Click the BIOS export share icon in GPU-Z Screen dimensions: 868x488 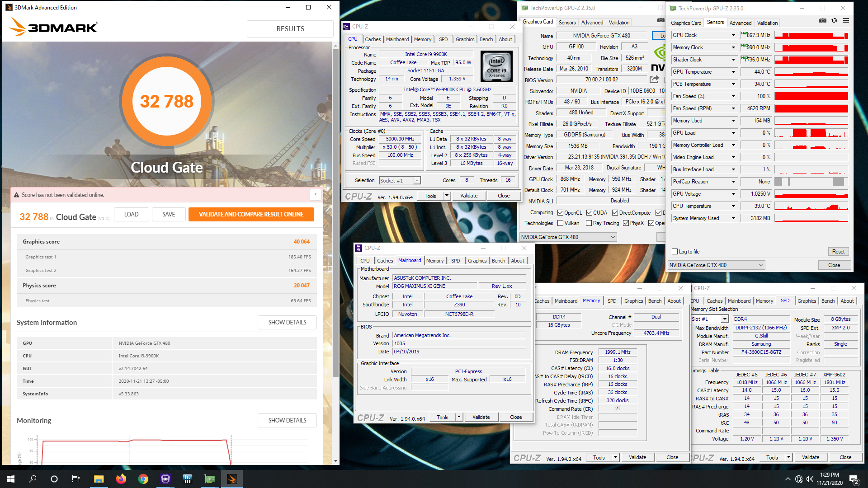pyautogui.click(x=654, y=80)
